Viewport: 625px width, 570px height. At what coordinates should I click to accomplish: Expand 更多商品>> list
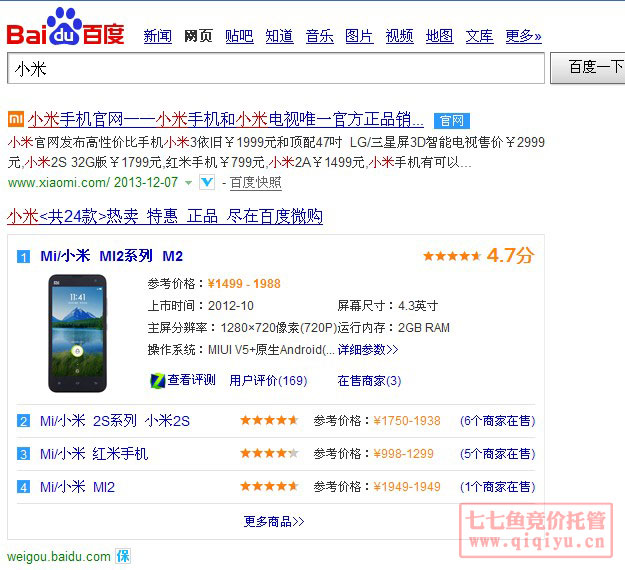274,521
